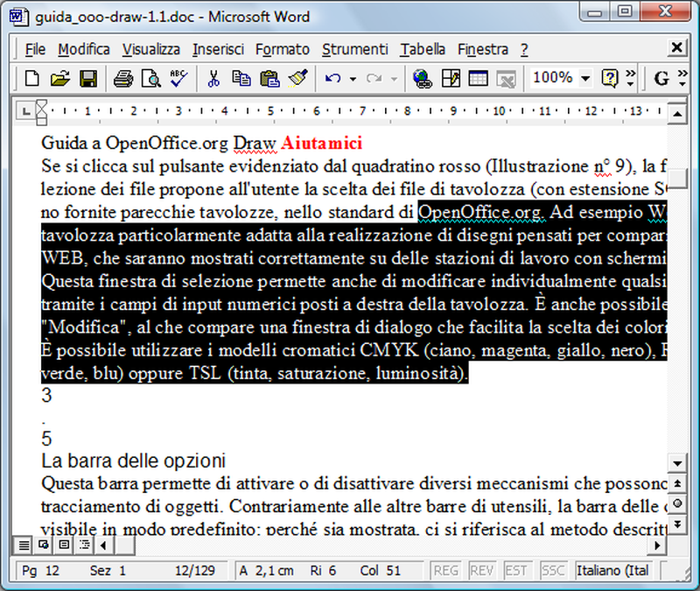Open the Inserisci menu
The image size is (700, 591).
coord(218,49)
